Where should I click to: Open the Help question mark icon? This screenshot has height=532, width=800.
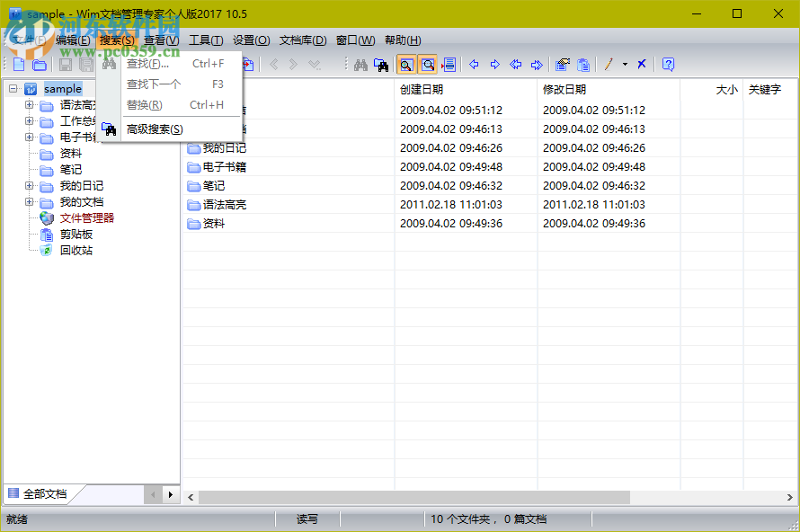(668, 64)
